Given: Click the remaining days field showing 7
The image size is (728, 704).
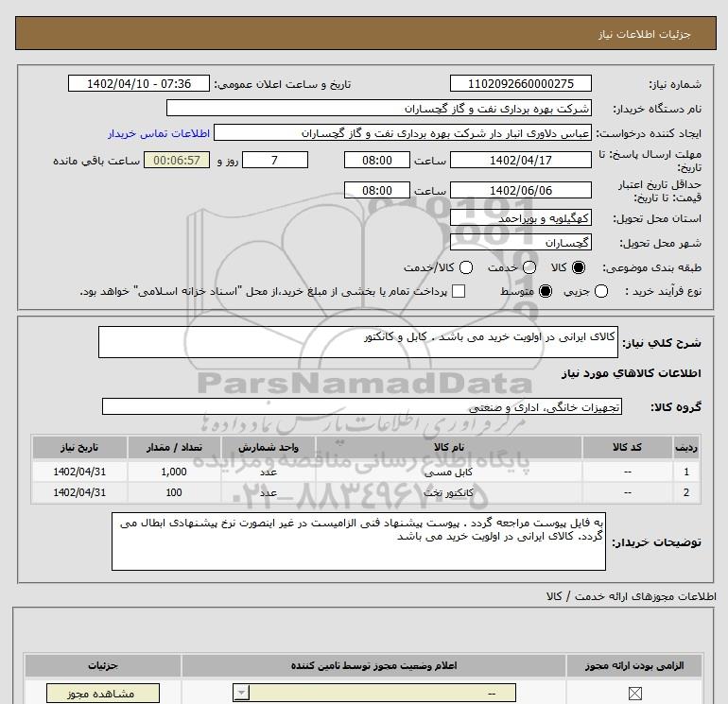Looking at the screenshot, I should pos(275,160).
